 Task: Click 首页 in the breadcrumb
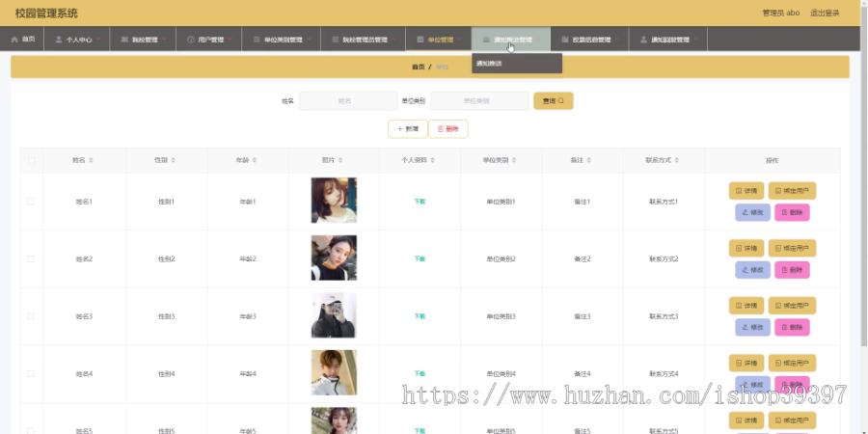pos(418,67)
